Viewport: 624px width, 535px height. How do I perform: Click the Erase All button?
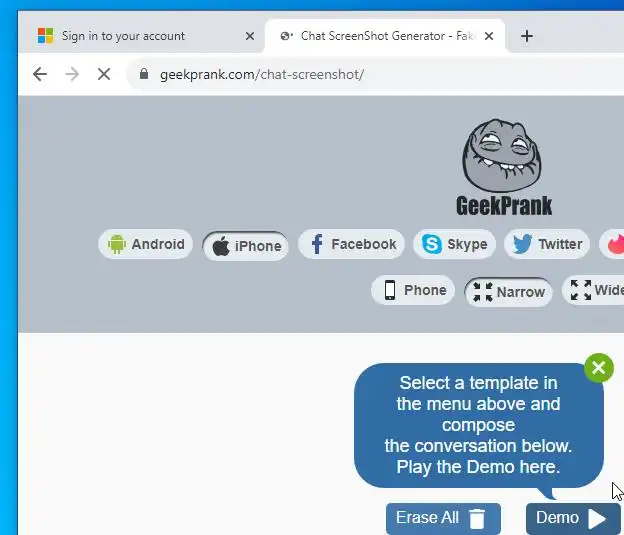tap(443, 518)
